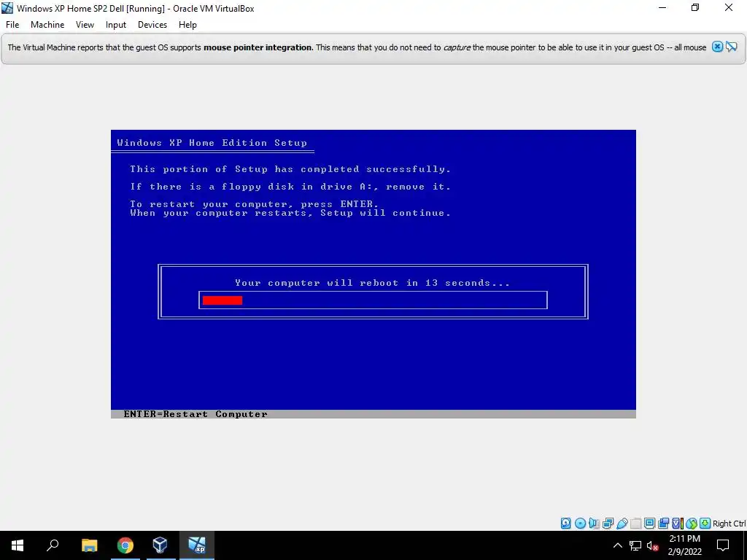This screenshot has height=560, width=747.
Task: Click 'When your computer restarts' line
Action: (290, 213)
